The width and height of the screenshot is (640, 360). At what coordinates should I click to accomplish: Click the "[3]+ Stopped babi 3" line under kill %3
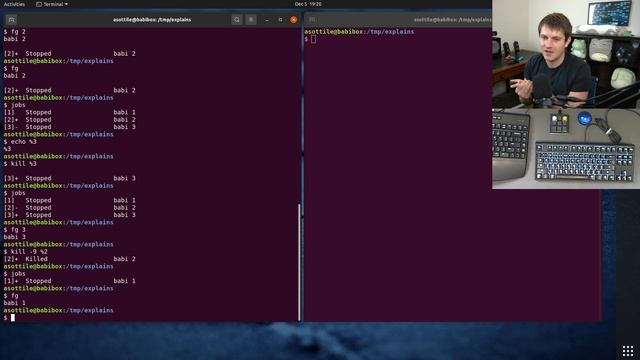click(69, 178)
